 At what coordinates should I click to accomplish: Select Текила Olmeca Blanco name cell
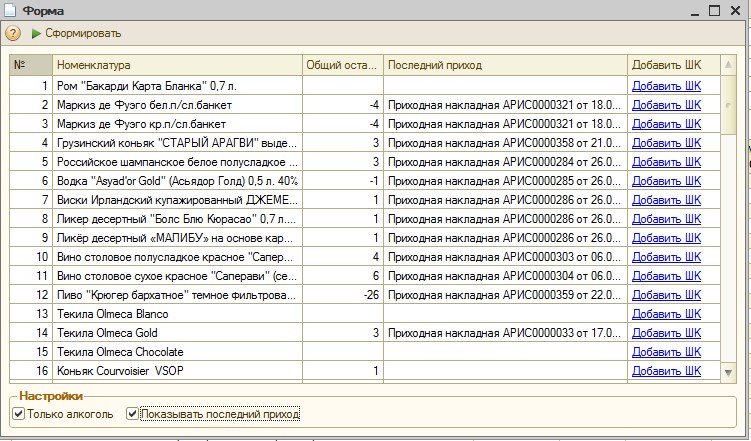tap(177, 314)
